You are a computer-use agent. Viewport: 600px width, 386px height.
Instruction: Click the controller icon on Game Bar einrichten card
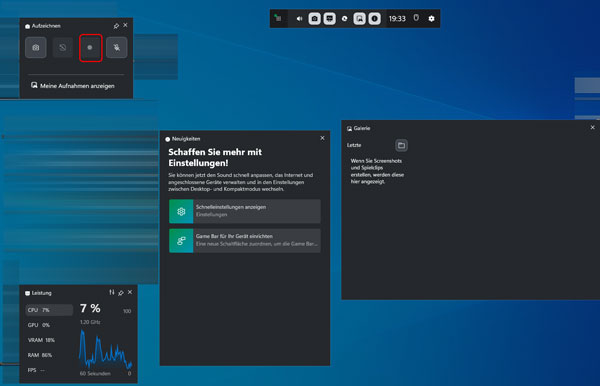[181, 241]
